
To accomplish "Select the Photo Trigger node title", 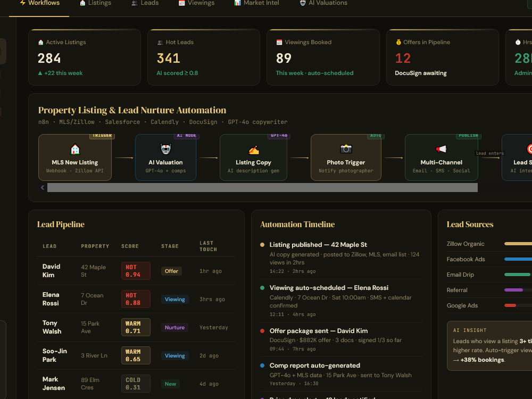I will [x=346, y=162].
